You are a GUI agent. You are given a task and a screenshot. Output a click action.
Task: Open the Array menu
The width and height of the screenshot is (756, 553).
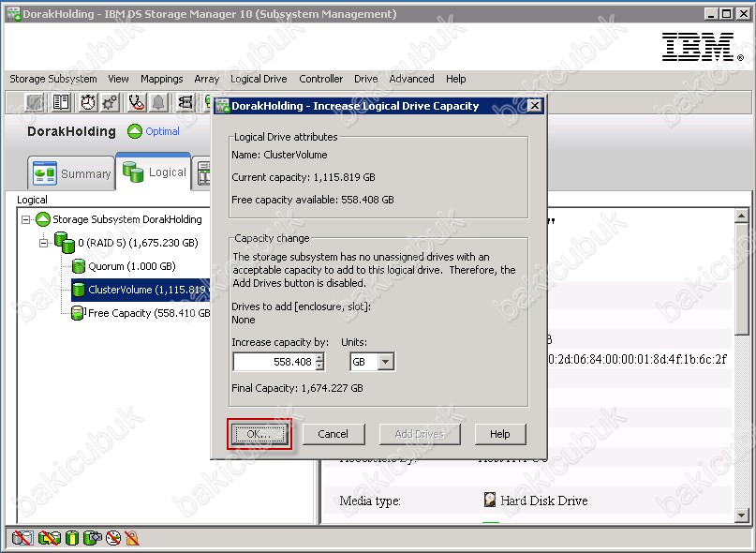click(x=206, y=79)
